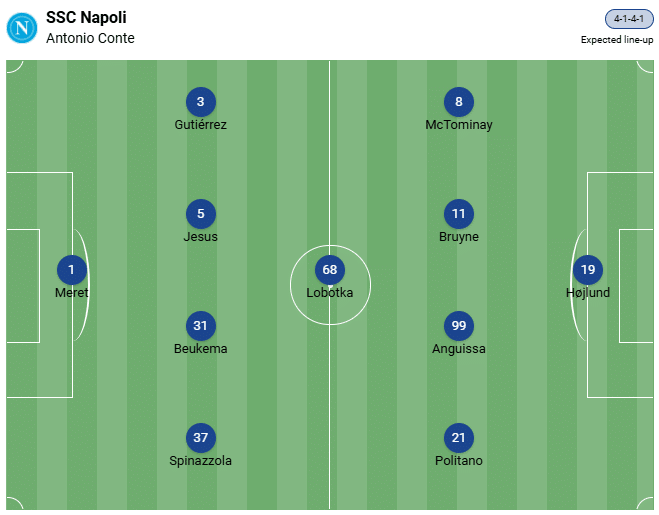Click Beukema's number 31 player marker
The image size is (659, 515).
[201, 326]
